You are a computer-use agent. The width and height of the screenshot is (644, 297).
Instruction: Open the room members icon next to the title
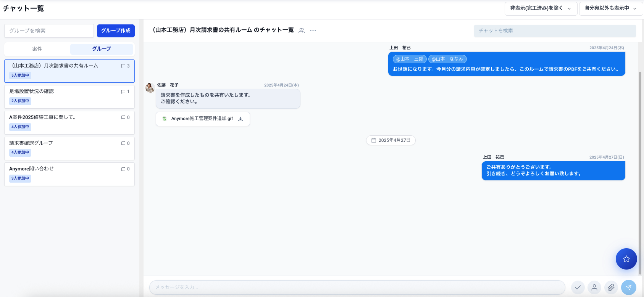302,31
